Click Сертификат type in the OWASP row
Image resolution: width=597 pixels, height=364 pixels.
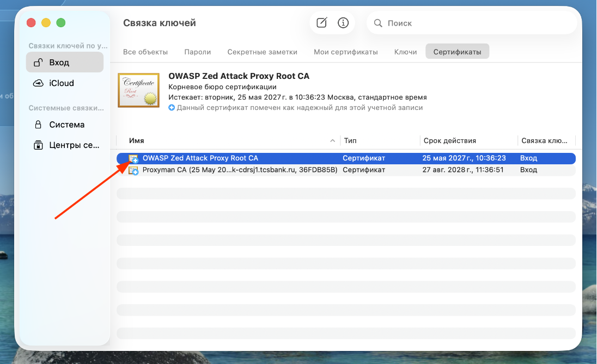(364, 158)
